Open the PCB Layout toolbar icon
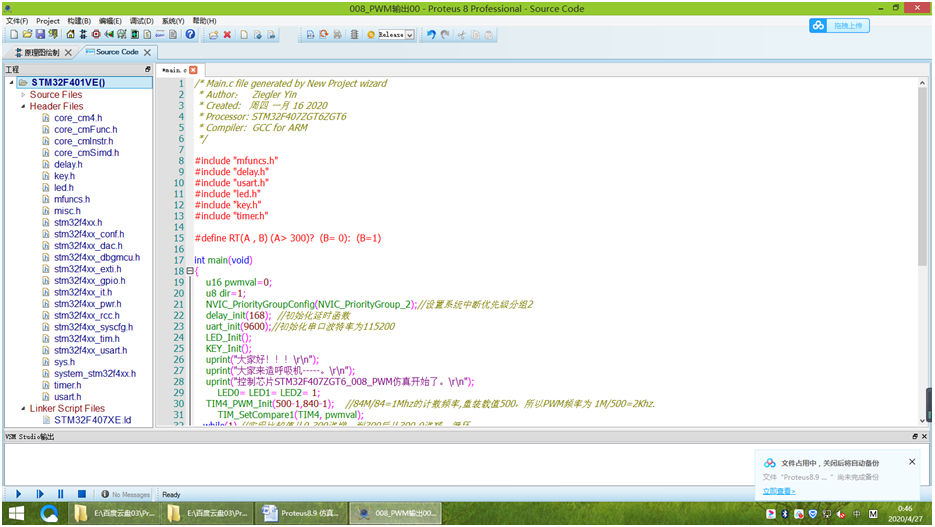The image size is (935, 527). pyautogui.click(x=96, y=35)
